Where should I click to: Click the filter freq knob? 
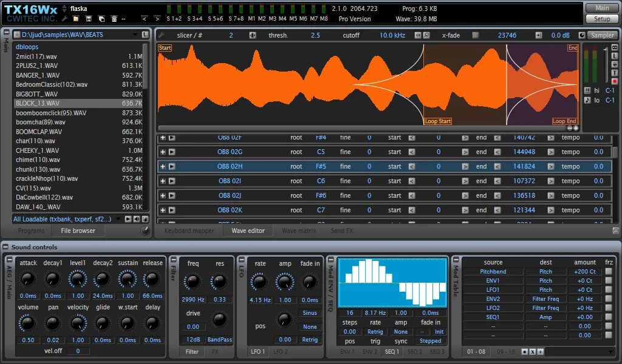pyautogui.click(x=193, y=282)
